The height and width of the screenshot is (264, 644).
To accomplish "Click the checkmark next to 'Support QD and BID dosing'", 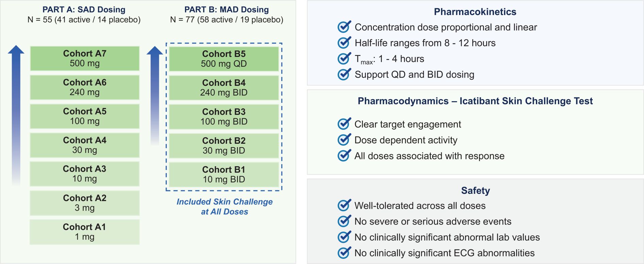I will (344, 74).
